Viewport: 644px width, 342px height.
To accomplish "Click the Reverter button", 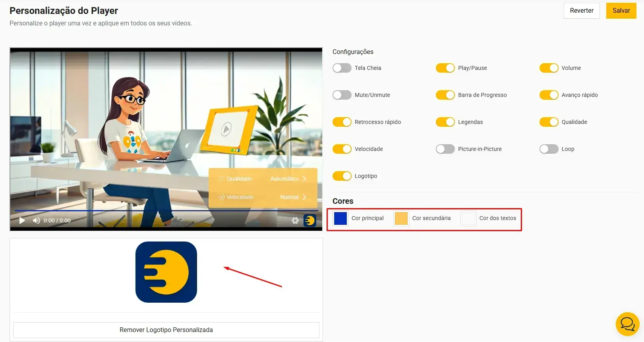I will [581, 11].
